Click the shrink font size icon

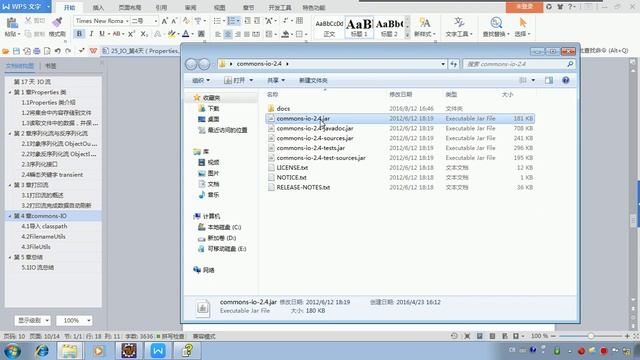pos(174,21)
